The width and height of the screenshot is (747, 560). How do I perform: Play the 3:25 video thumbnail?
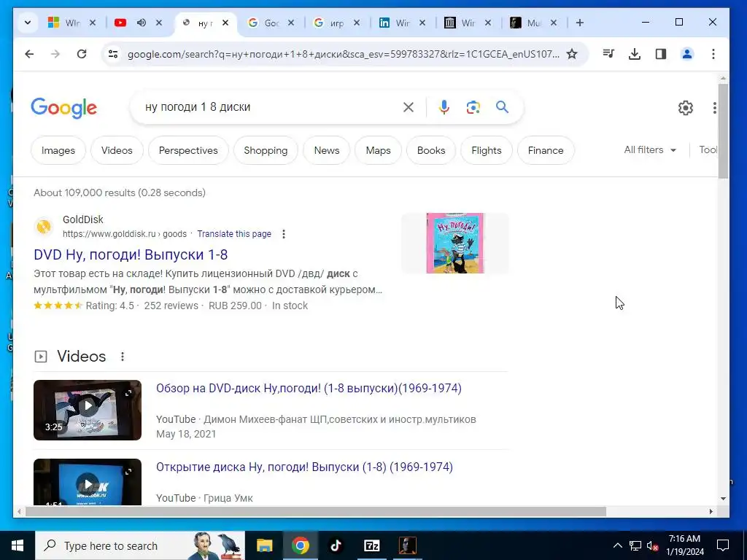(88, 410)
